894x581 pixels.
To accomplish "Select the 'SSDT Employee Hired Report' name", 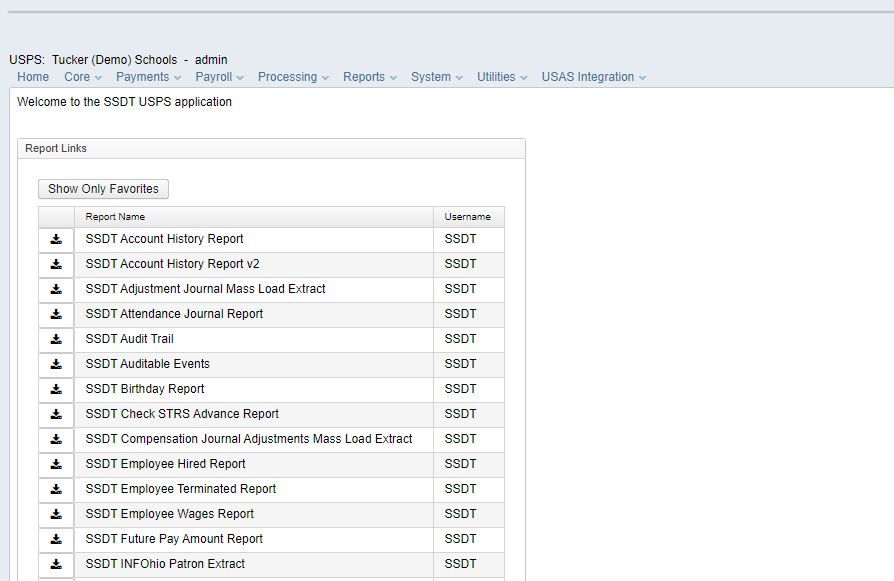I will pos(165,464).
